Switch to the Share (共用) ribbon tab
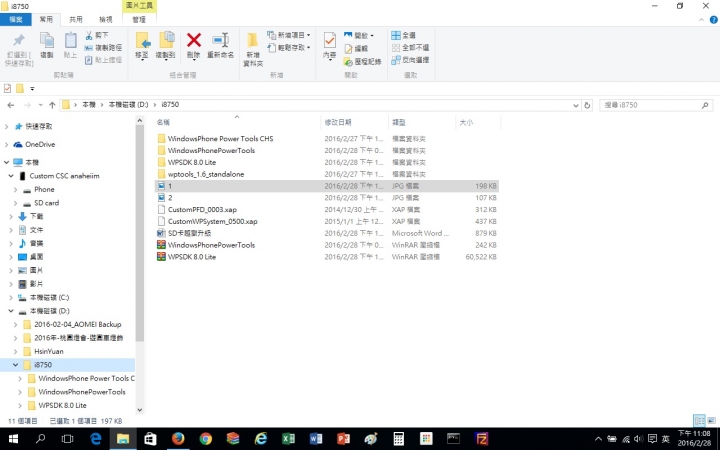This screenshot has height=450, width=720. click(76, 19)
